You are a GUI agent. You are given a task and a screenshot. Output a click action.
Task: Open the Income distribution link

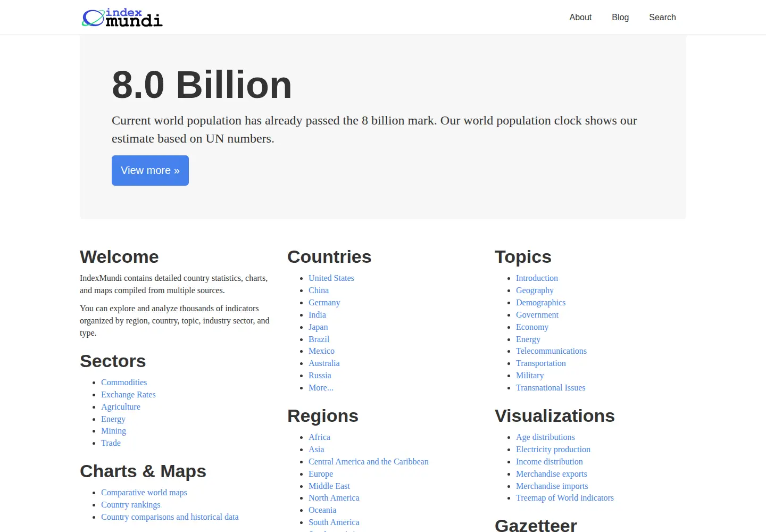click(x=549, y=462)
